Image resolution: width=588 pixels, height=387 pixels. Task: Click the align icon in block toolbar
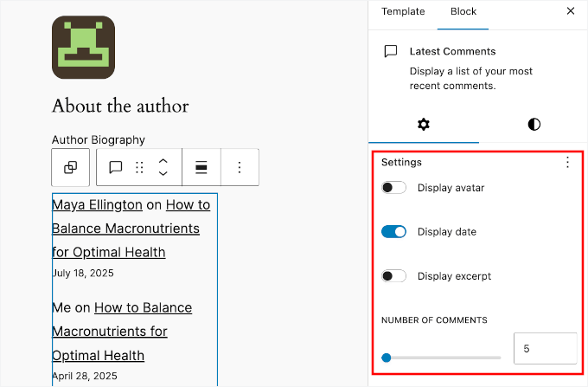[201, 167]
